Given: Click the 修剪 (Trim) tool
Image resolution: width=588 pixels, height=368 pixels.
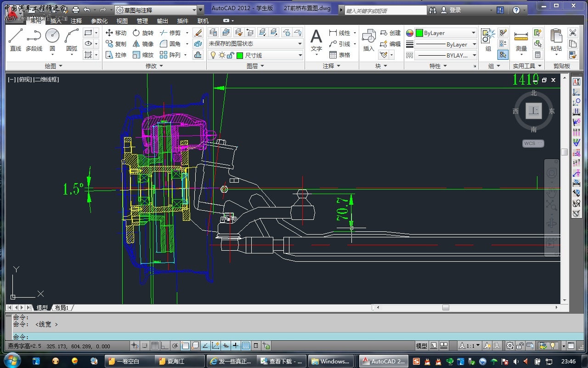Looking at the screenshot, I should pyautogui.click(x=170, y=33).
